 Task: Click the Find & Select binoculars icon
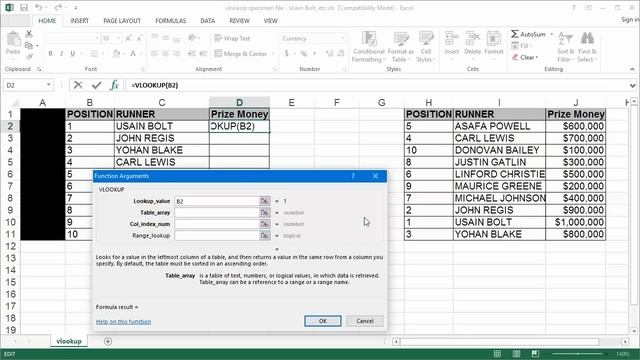[587, 39]
